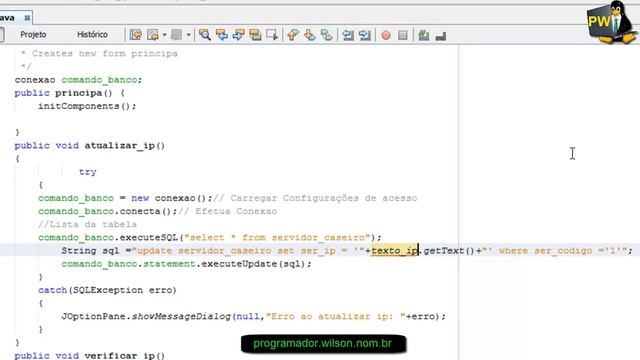640x360 pixels.
Task: Click the Last Edit toolbar icon
Action: point(136,35)
